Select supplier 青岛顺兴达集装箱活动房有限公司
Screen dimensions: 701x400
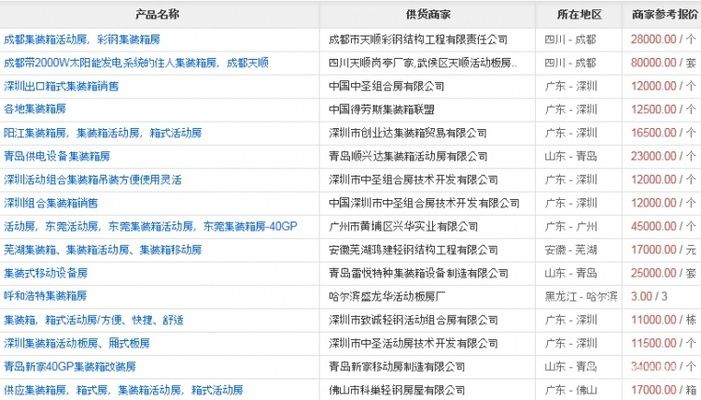pos(408,156)
